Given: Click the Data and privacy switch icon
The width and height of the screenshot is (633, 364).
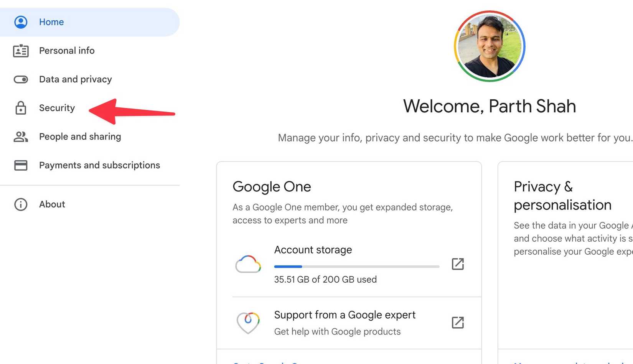Looking at the screenshot, I should (21, 79).
